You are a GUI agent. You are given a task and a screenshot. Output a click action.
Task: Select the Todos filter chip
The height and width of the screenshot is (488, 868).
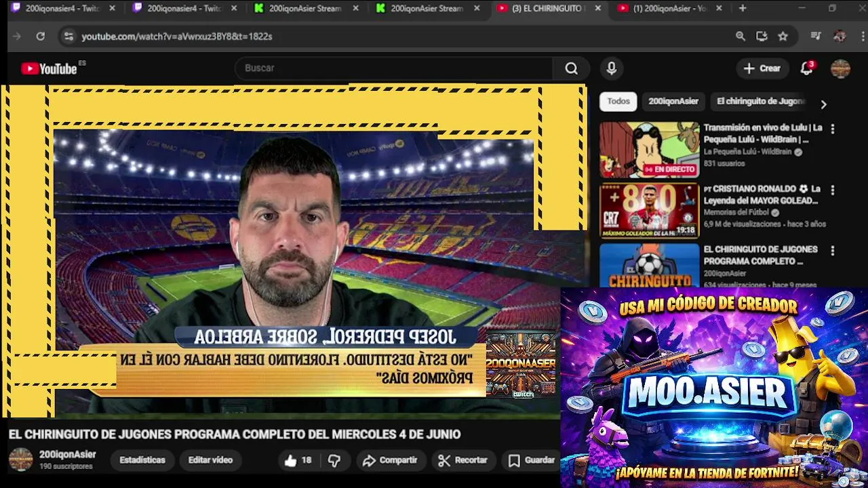[x=618, y=101]
